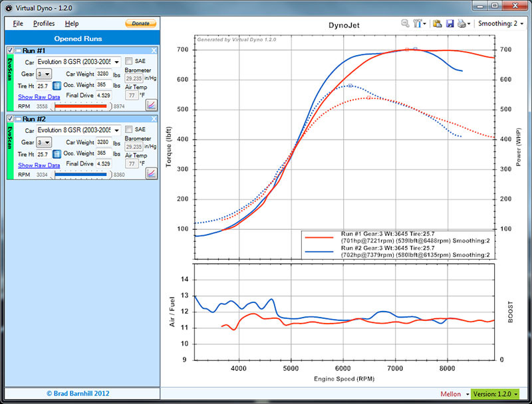Click the blue RPM range slider in Run #2
The image size is (532, 404).
click(x=80, y=175)
